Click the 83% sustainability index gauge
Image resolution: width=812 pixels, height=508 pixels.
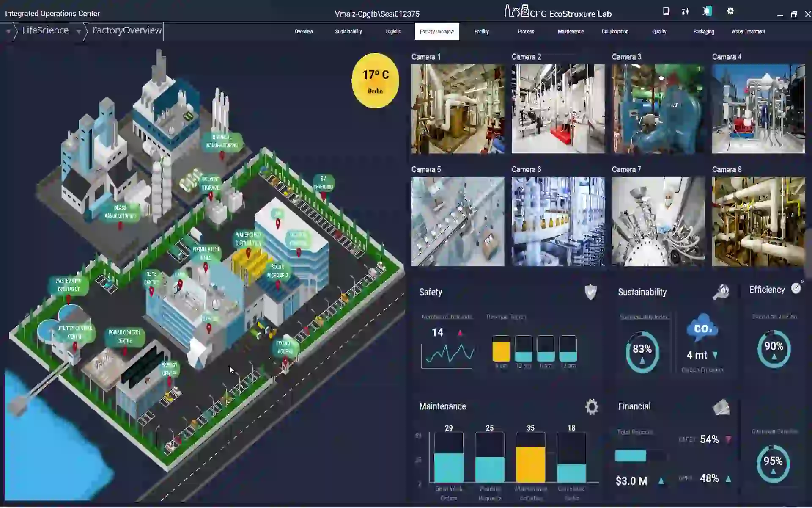(642, 352)
